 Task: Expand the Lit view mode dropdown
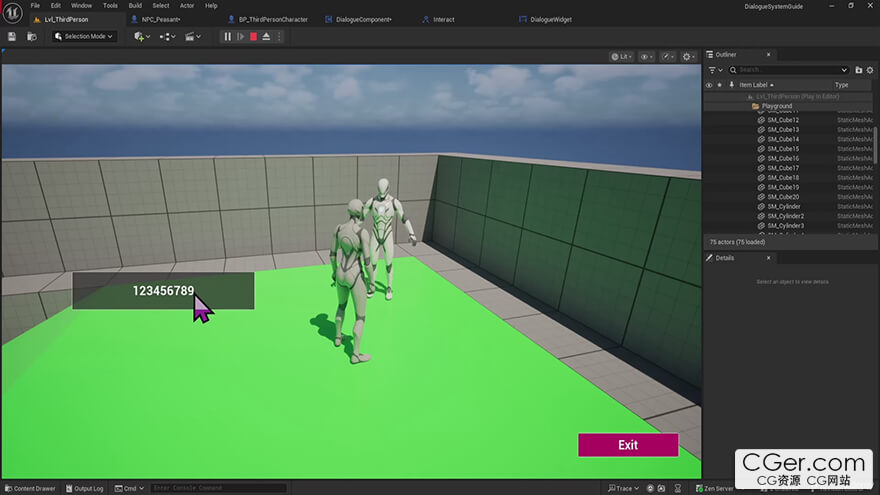(x=622, y=57)
